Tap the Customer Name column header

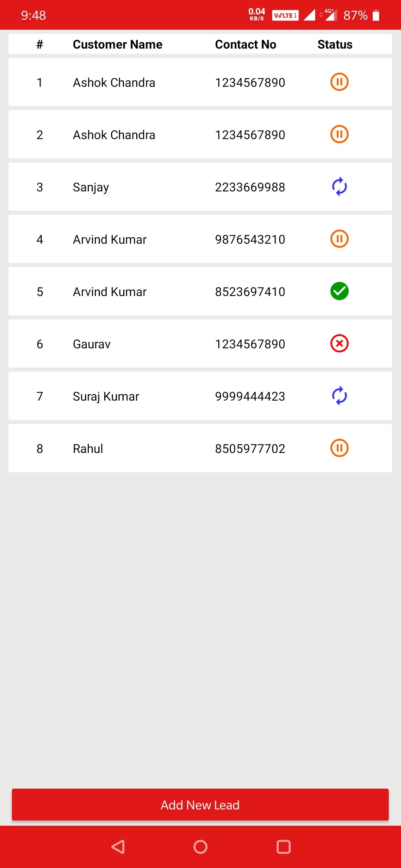117,45
